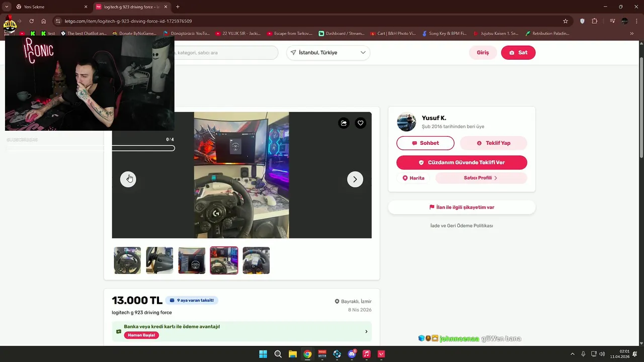Open taskbar search
Viewport: 644px width, 362px height.
pos(278,354)
